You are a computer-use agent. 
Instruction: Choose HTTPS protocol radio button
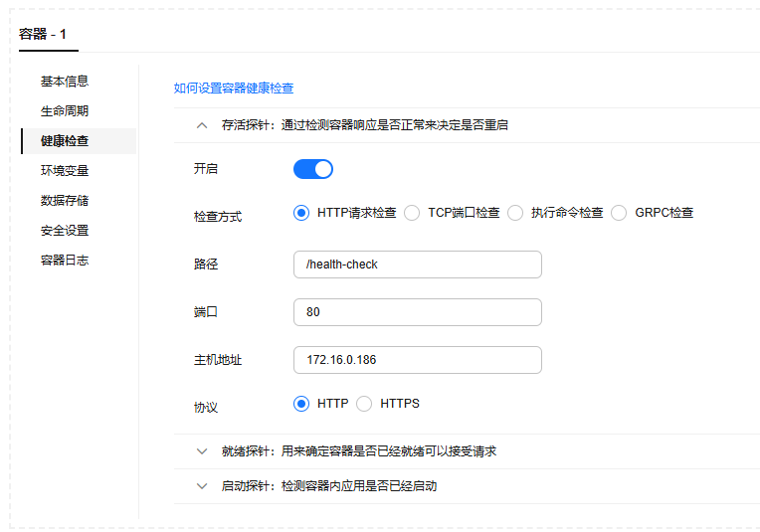click(x=364, y=404)
